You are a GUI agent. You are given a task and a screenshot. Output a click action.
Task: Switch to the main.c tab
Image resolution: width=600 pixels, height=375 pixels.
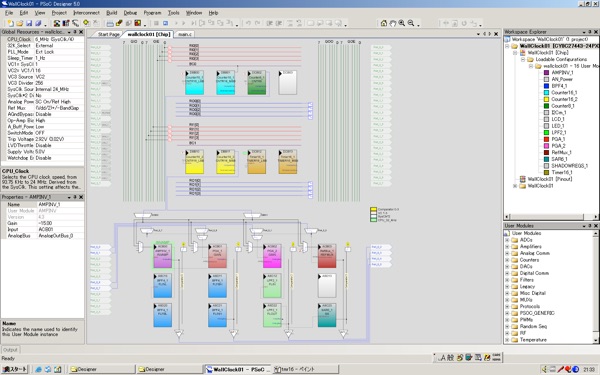point(185,34)
